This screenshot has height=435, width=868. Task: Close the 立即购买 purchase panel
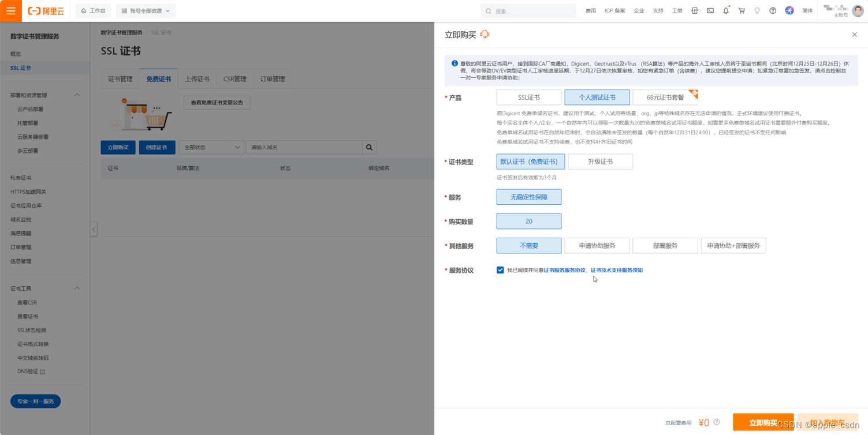click(x=855, y=35)
